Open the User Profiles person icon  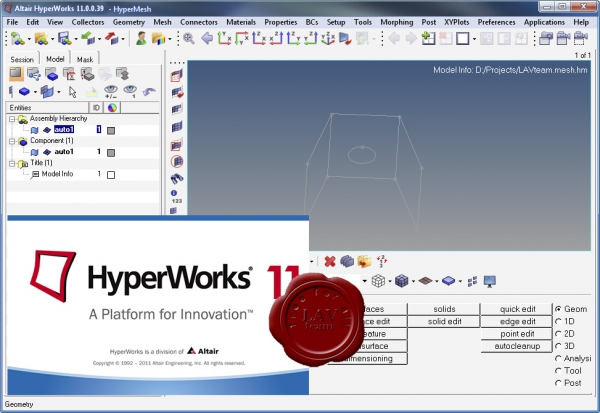[141, 38]
